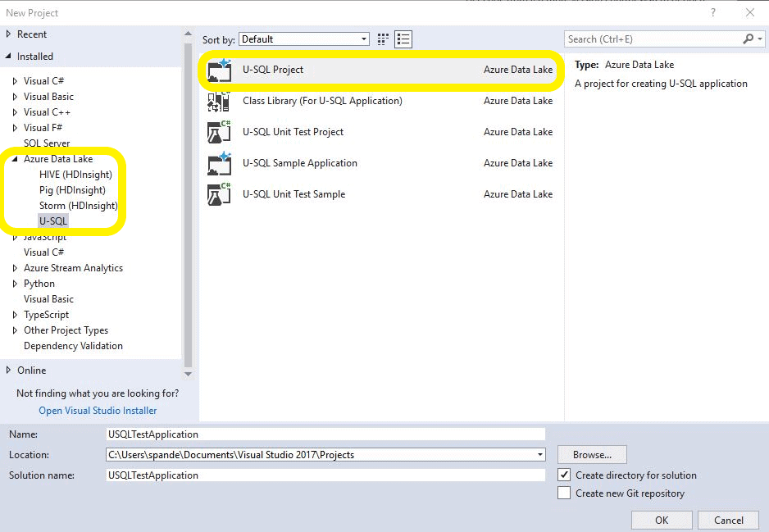769x532 pixels.
Task: Select the U-SQL Project template icon
Action: click(x=219, y=70)
